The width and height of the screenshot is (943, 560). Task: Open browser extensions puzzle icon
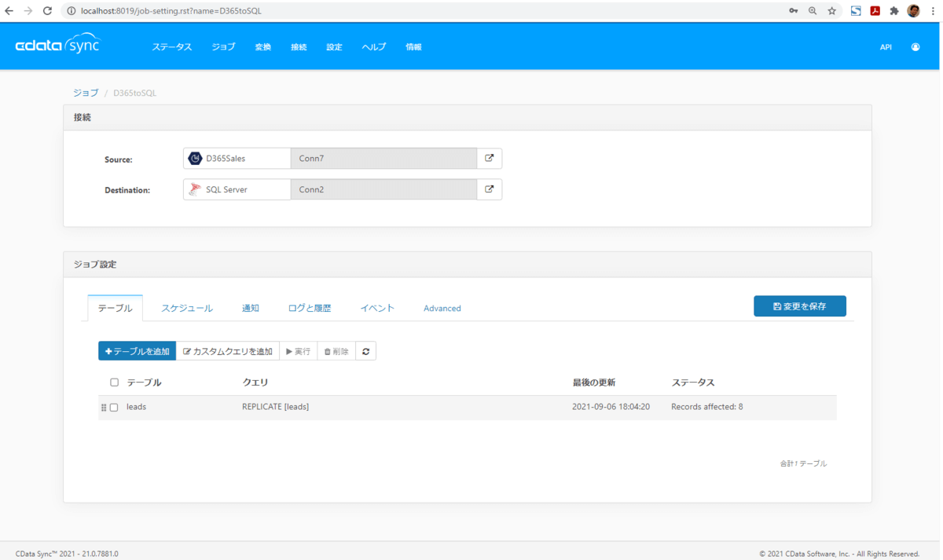[893, 11]
